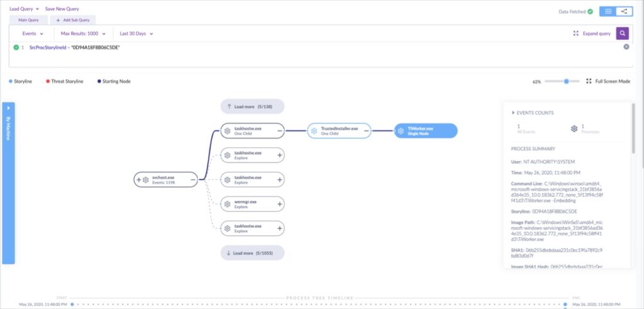This screenshot has width=644, height=309.
Task: Open the Events type dropdown
Action: pyautogui.click(x=33, y=33)
